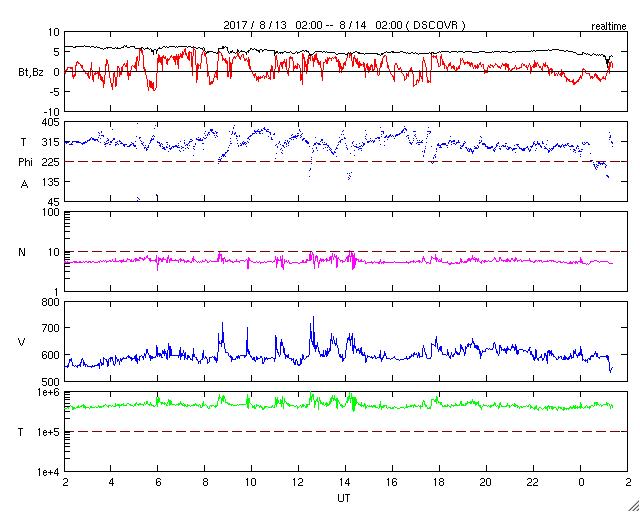Click the 'V' velocity axis label

pos(22,342)
